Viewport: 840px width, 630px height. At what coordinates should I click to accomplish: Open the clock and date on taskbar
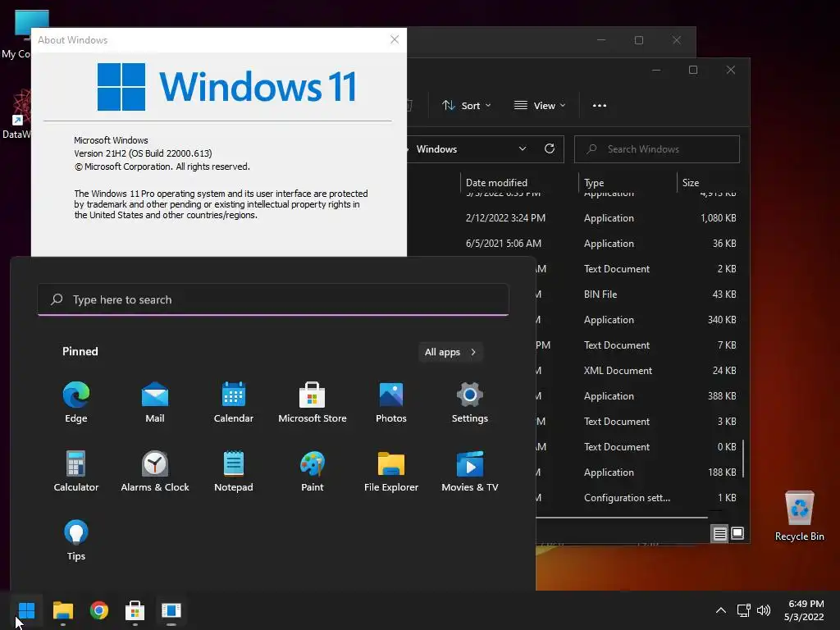point(805,610)
